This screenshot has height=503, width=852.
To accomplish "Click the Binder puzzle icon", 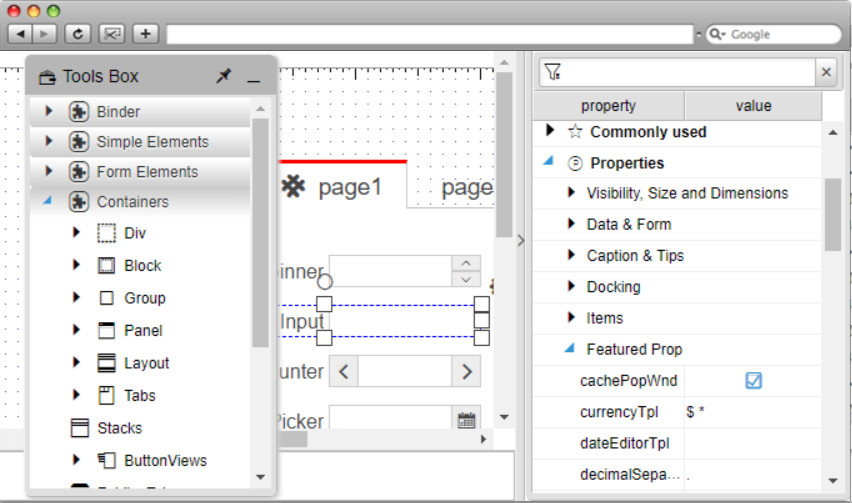I will tap(79, 111).
